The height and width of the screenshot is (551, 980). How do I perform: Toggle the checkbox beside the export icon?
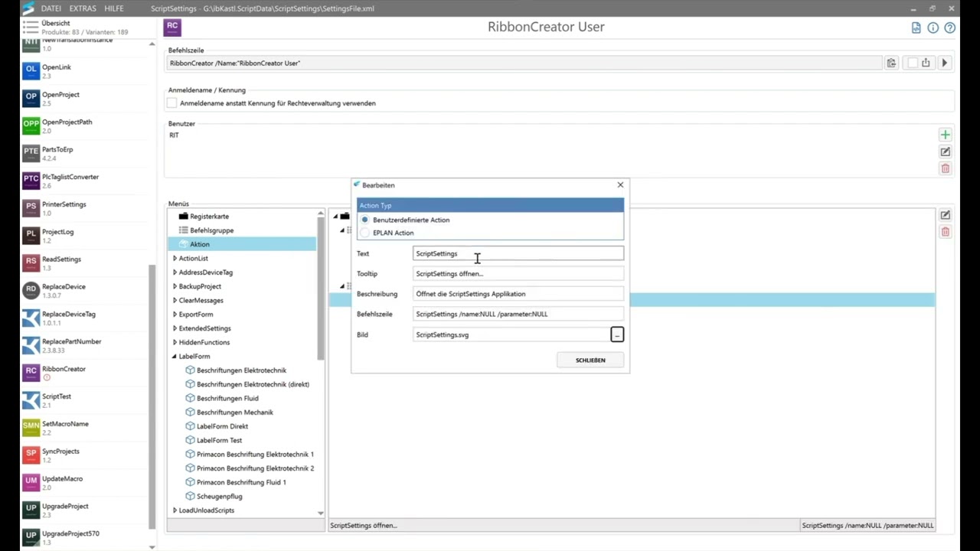(x=912, y=63)
